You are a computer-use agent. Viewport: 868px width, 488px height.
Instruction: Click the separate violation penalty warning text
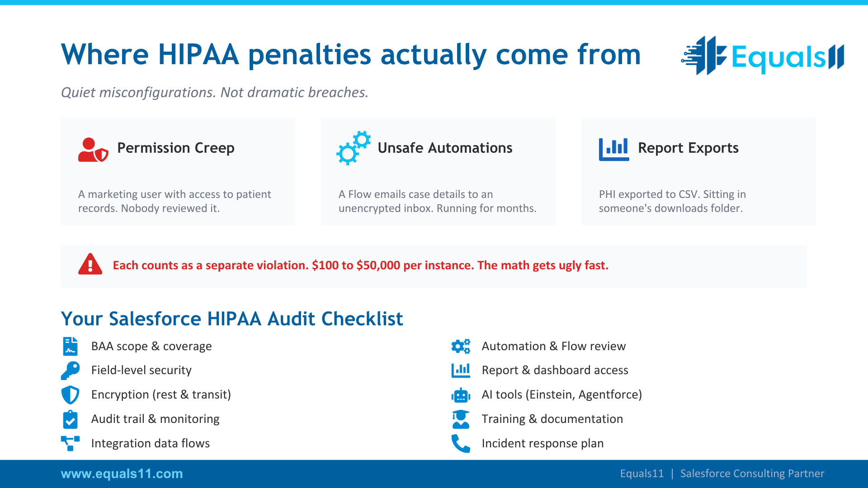click(360, 265)
